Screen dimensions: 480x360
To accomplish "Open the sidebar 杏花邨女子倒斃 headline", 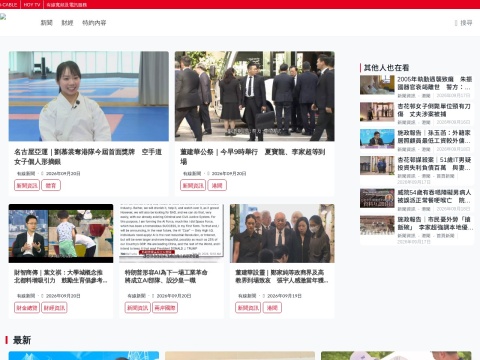I will [x=434, y=110].
